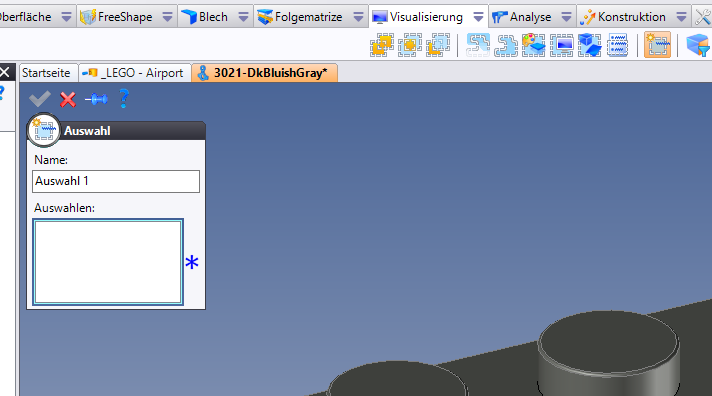The image size is (712, 396).
Task: Go to the Startseite tab
Action: click(46, 73)
